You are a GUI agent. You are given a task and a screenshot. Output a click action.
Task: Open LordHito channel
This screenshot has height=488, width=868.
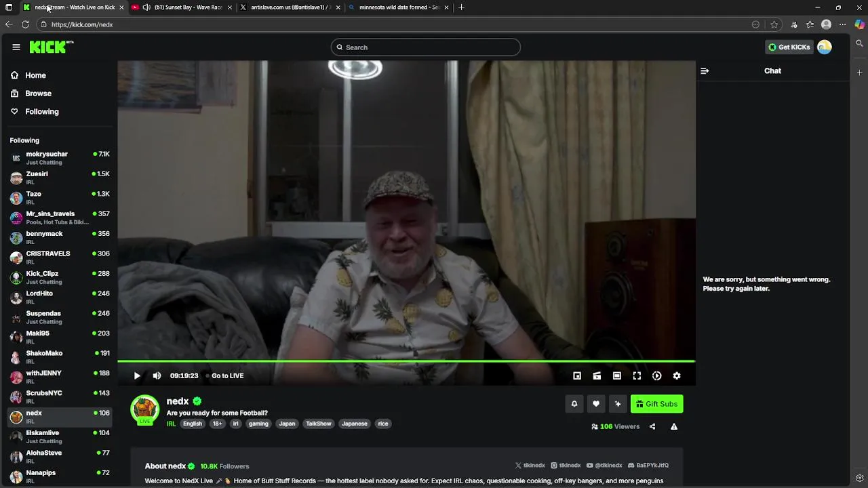[x=60, y=298]
